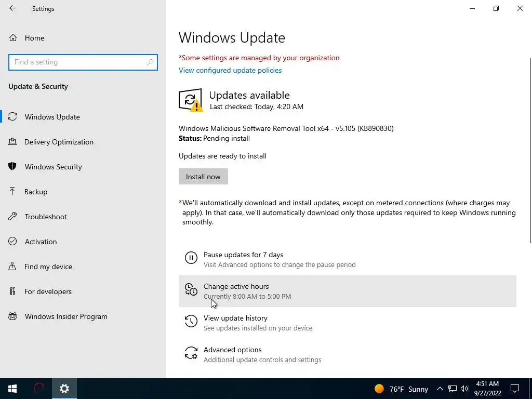Open the Backup settings page
The height and width of the screenshot is (399, 532).
(83, 192)
